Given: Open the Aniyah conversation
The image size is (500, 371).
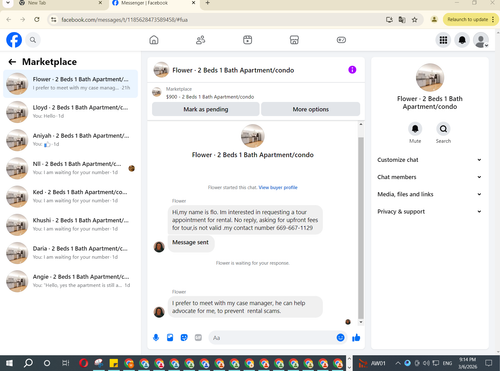Looking at the screenshot, I should coord(70,140).
